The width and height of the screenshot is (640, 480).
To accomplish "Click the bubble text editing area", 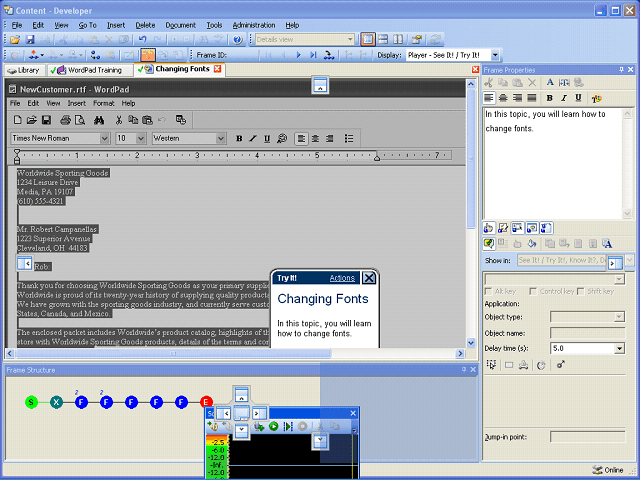I will (x=552, y=163).
